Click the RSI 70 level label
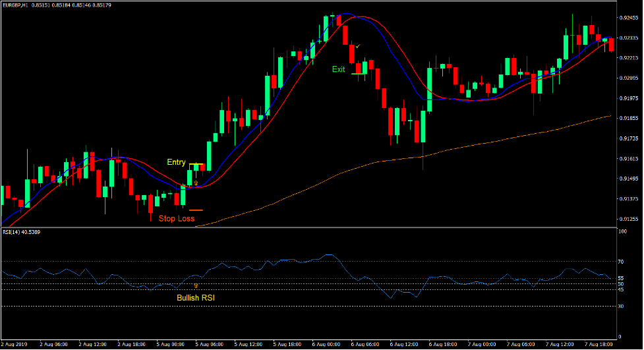Screen dimensions: 644x350 (x=621, y=262)
